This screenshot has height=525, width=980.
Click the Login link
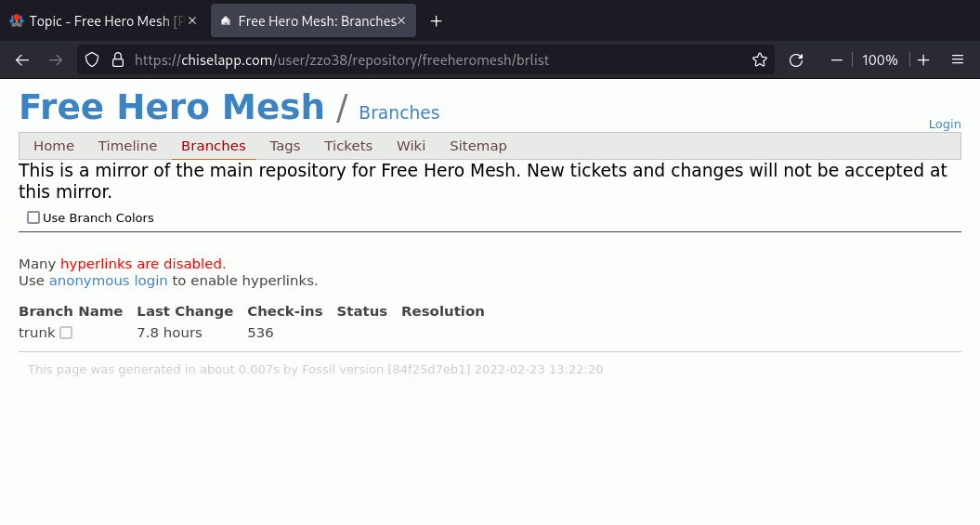pyautogui.click(x=945, y=125)
